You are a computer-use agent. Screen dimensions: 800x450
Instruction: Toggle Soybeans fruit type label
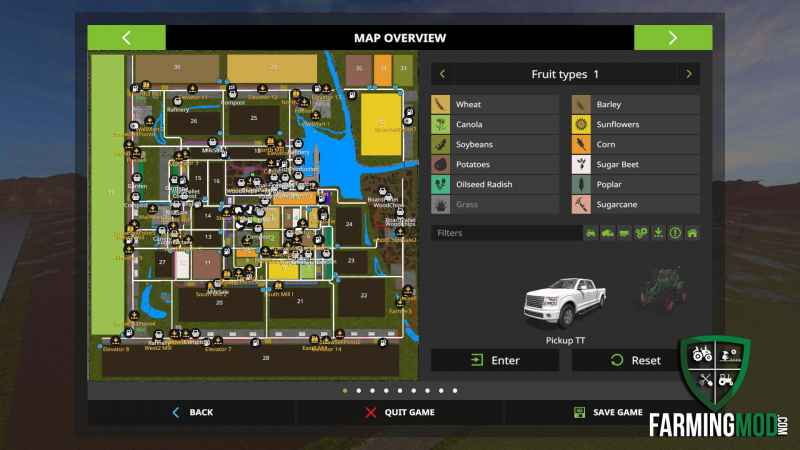tap(474, 144)
